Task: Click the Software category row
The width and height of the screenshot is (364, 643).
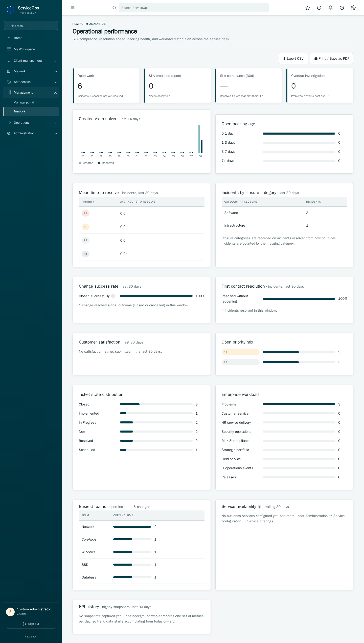Action: tap(284, 213)
